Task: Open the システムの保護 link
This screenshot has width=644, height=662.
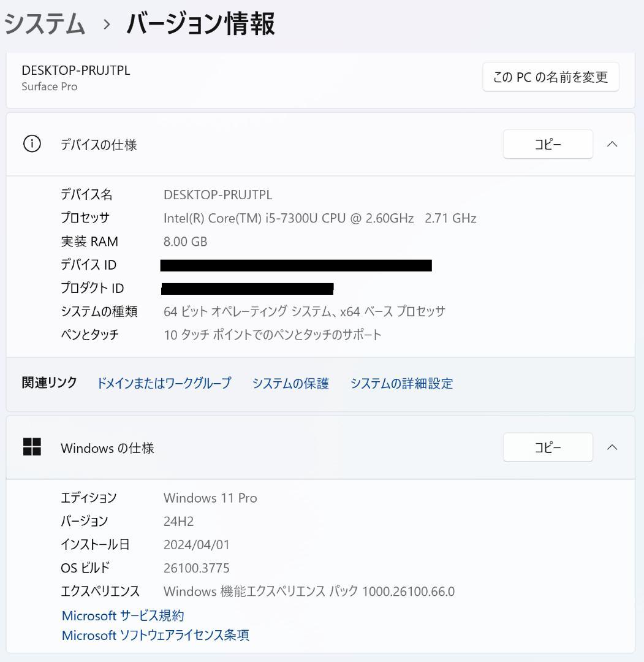Action: 290,383
